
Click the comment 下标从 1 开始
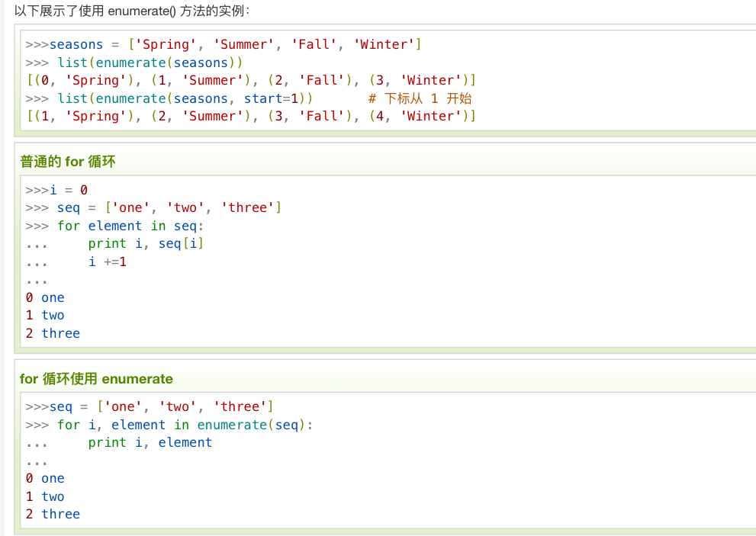[x=420, y=98]
